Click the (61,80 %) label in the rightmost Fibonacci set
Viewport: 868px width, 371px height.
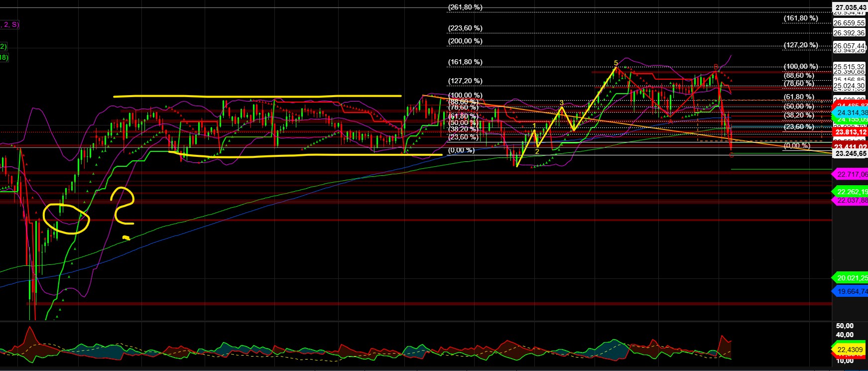coord(799,97)
